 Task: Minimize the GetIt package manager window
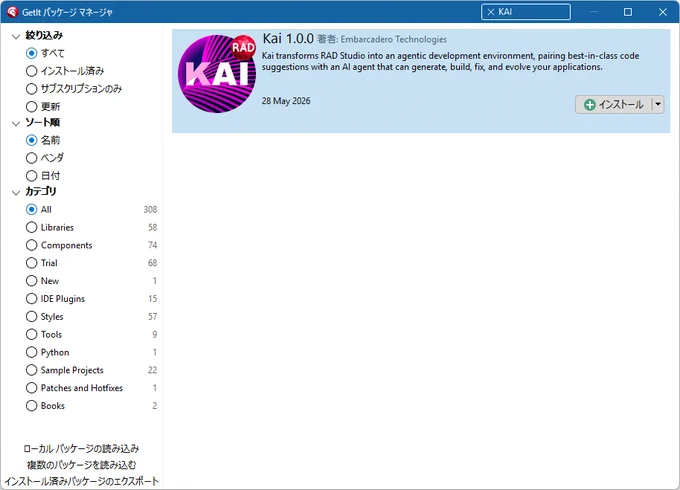(x=594, y=12)
